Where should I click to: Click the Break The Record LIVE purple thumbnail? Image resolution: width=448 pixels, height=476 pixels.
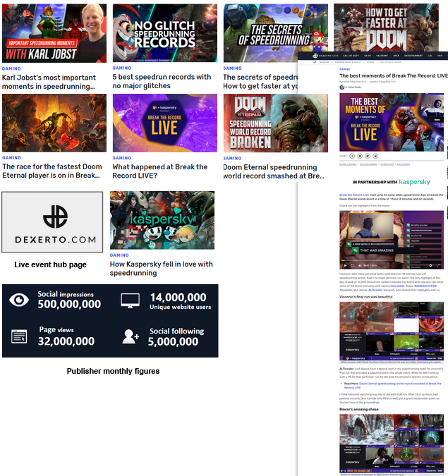165,123
